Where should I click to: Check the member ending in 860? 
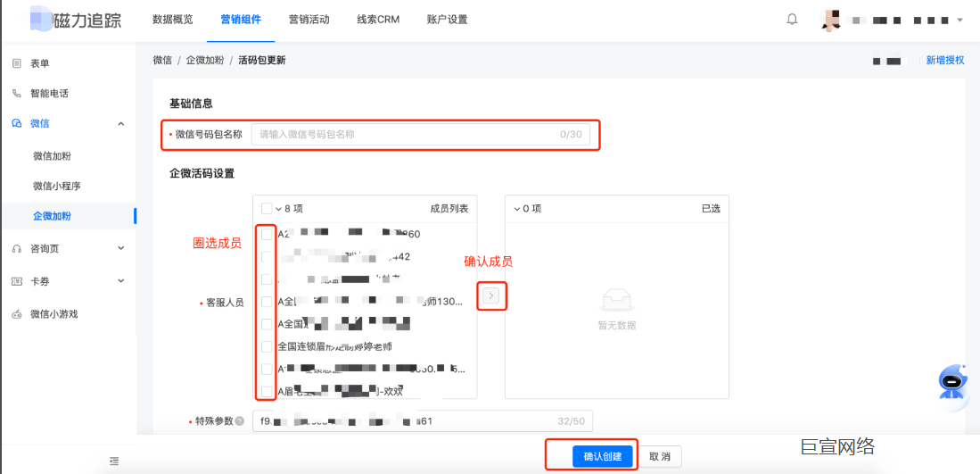click(x=267, y=234)
